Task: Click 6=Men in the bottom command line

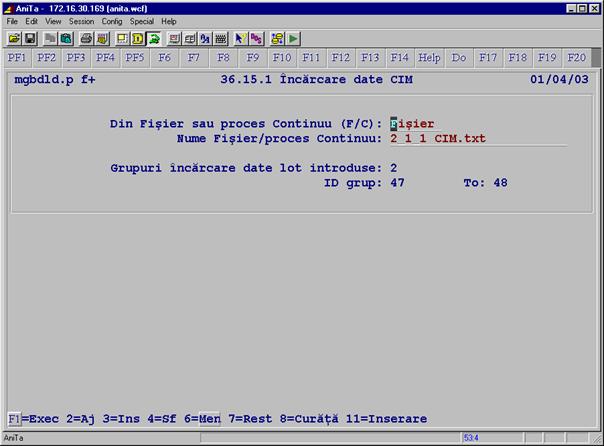Action: click(x=201, y=418)
